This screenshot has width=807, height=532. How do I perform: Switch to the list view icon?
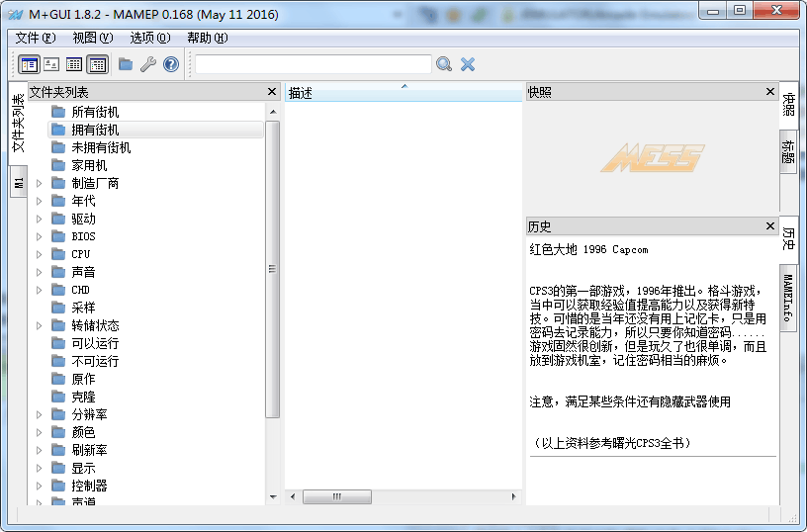pyautogui.click(x=74, y=65)
